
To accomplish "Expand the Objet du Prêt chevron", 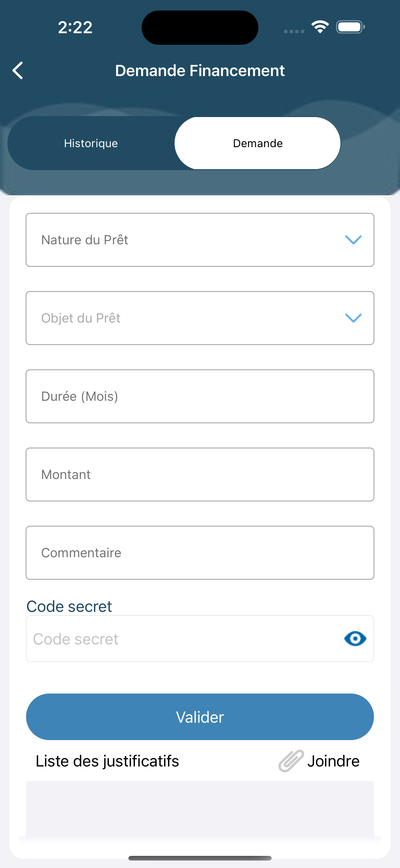I will click(x=353, y=318).
